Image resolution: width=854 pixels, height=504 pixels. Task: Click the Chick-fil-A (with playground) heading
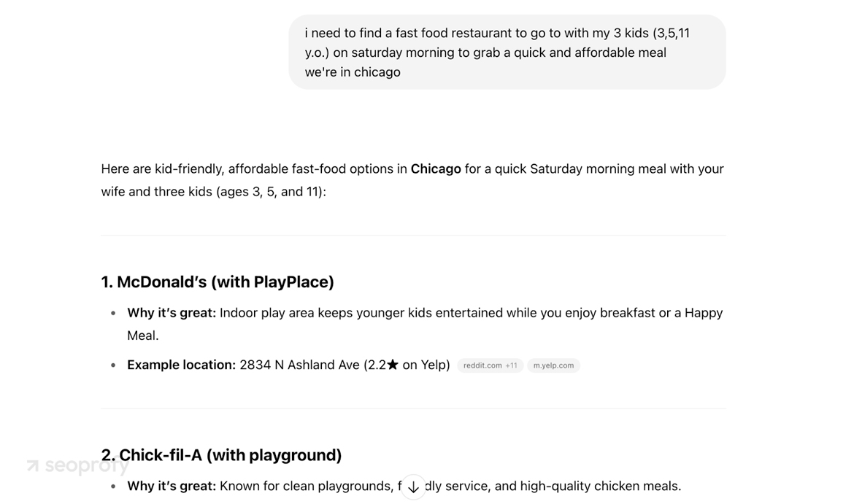coord(221,455)
